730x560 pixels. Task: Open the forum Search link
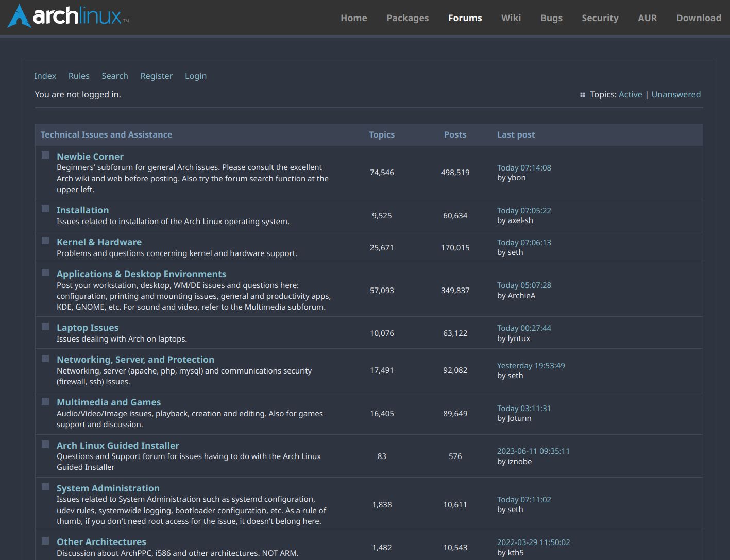115,76
